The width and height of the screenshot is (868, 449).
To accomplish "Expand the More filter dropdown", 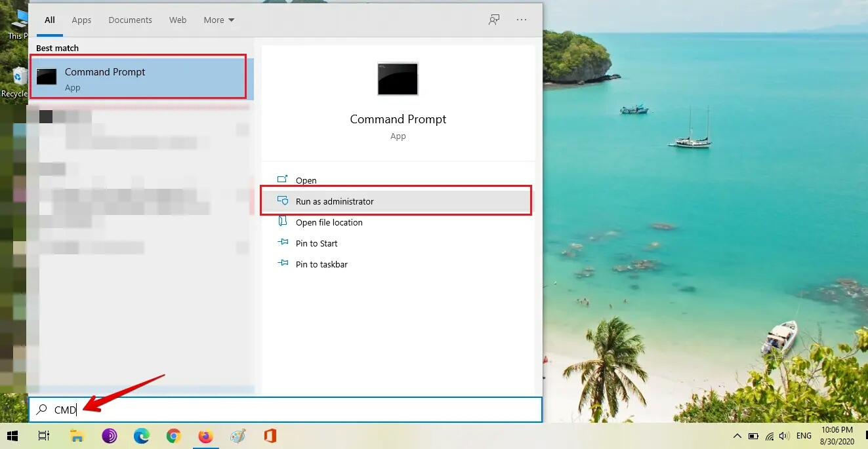I will click(x=218, y=20).
